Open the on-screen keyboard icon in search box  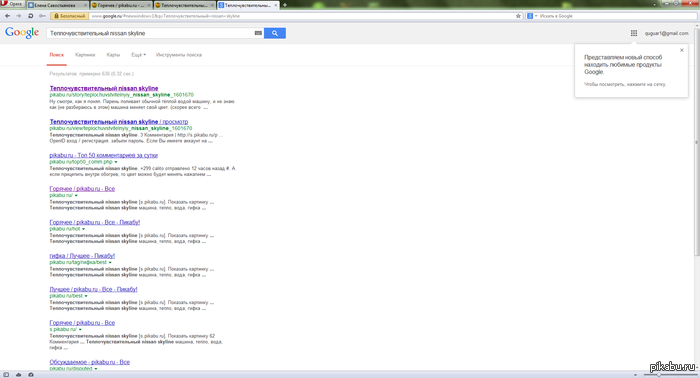(258, 33)
